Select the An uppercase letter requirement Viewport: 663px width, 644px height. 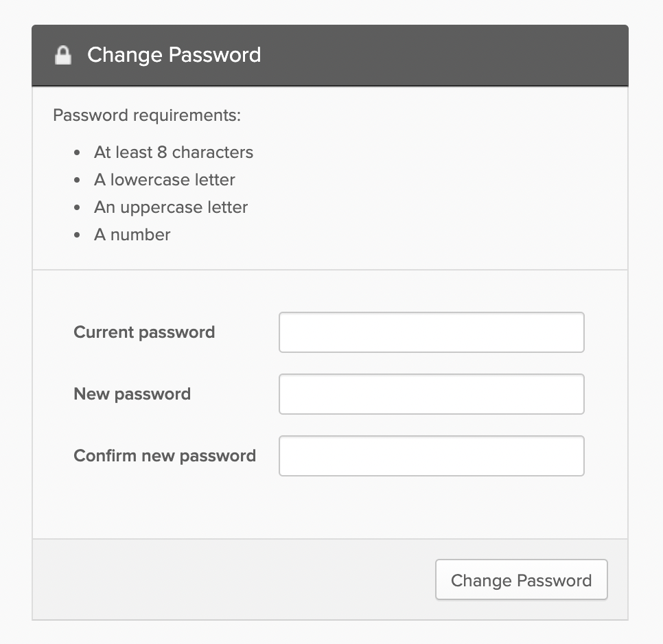coord(171,207)
